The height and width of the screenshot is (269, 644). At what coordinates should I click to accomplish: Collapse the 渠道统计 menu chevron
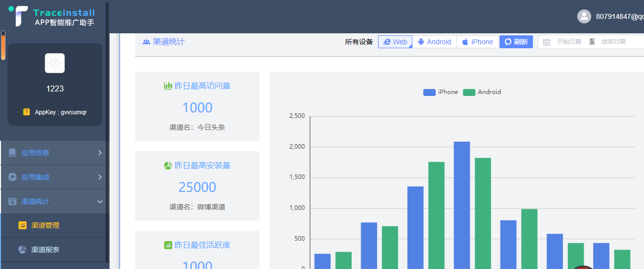(100, 201)
